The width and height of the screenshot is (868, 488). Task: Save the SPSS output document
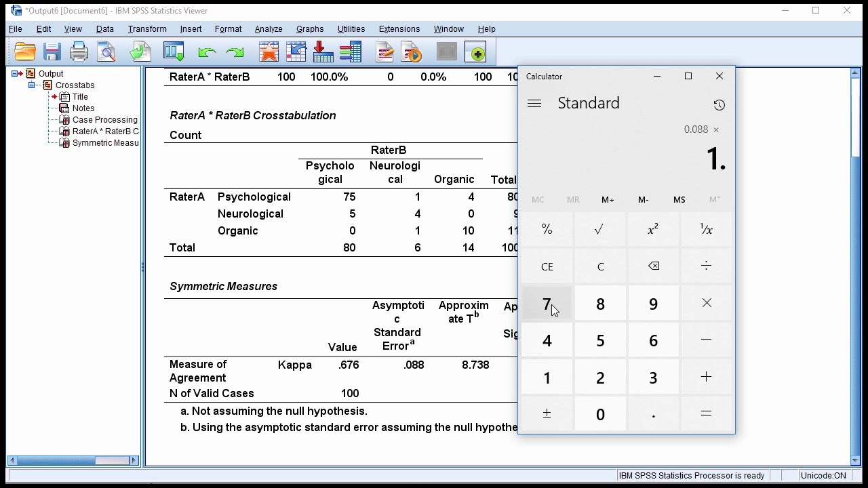click(52, 52)
